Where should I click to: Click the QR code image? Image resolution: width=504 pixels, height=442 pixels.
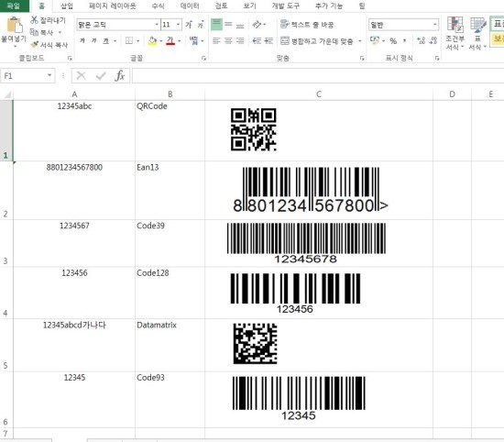[x=254, y=129]
